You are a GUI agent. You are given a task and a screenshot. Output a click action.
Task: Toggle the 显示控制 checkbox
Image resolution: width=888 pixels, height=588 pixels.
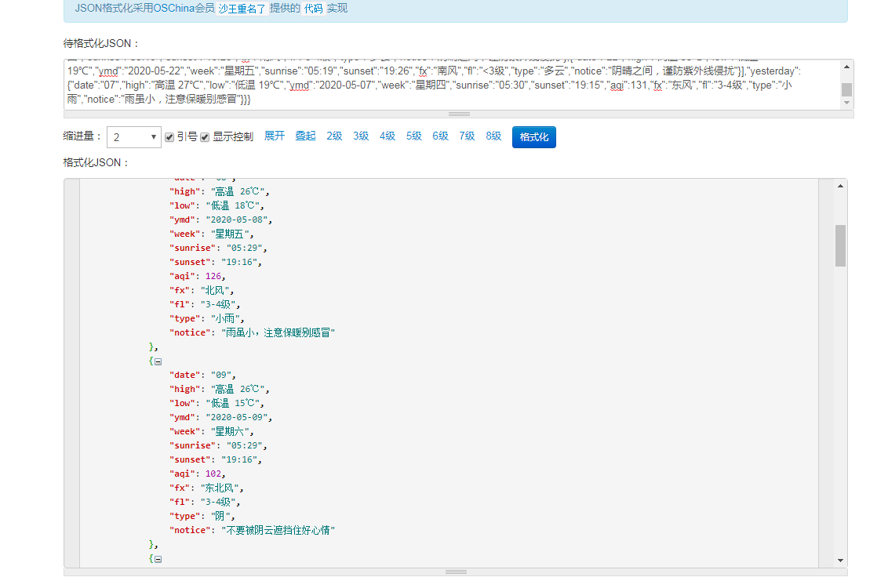[205, 137]
